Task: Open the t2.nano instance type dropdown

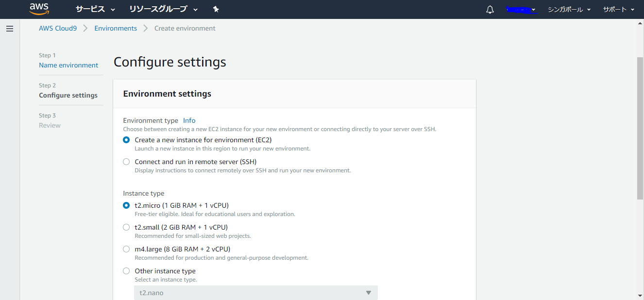Action: pos(255,293)
